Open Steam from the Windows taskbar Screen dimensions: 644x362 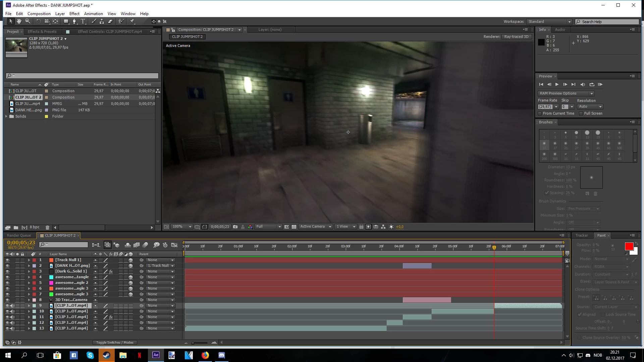[x=107, y=355]
